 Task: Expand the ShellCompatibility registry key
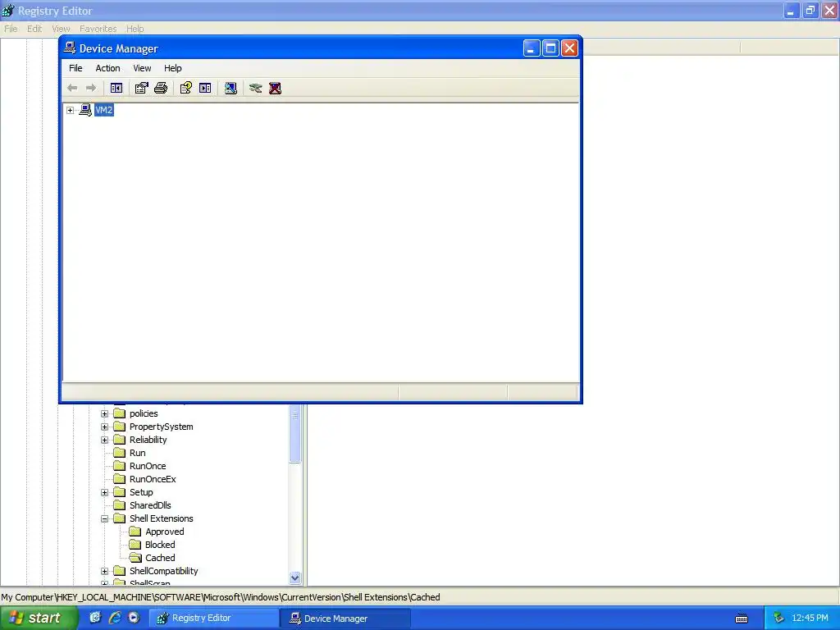tap(105, 571)
